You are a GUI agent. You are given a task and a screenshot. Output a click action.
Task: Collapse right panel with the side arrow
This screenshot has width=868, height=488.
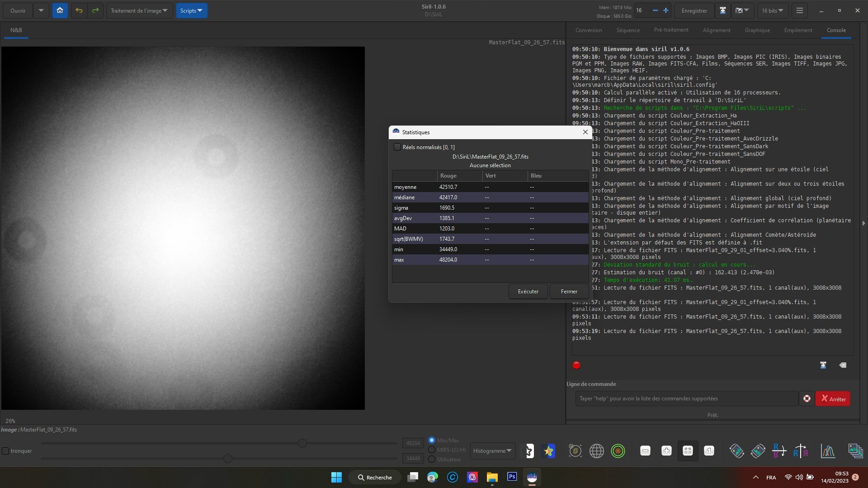coord(863,223)
